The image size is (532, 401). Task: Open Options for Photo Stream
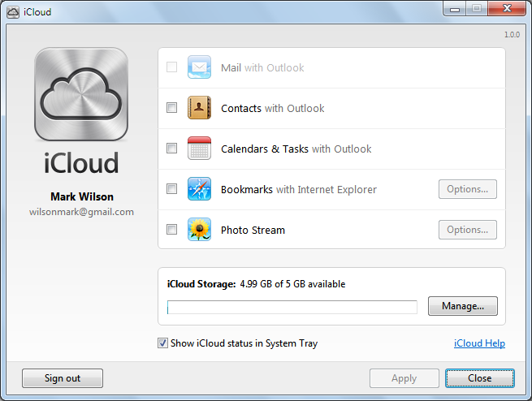click(468, 230)
